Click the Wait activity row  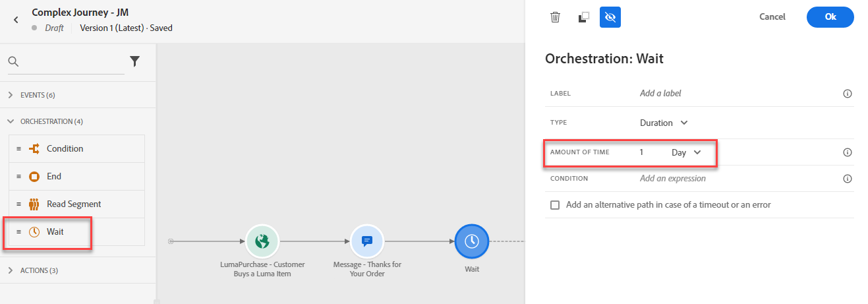click(76, 231)
